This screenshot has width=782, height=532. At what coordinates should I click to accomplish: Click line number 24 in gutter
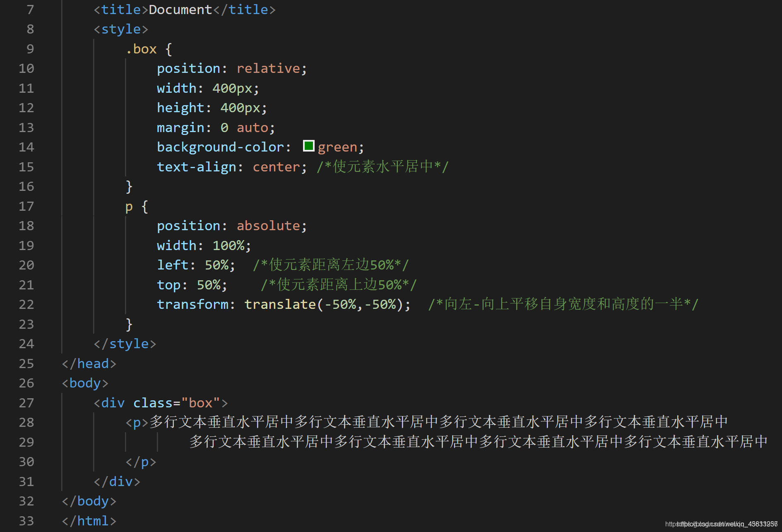click(x=26, y=344)
